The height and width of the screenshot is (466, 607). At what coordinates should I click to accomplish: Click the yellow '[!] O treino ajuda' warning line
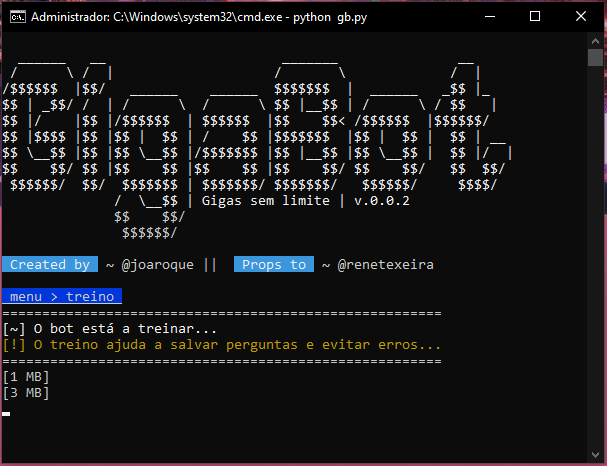click(222, 344)
